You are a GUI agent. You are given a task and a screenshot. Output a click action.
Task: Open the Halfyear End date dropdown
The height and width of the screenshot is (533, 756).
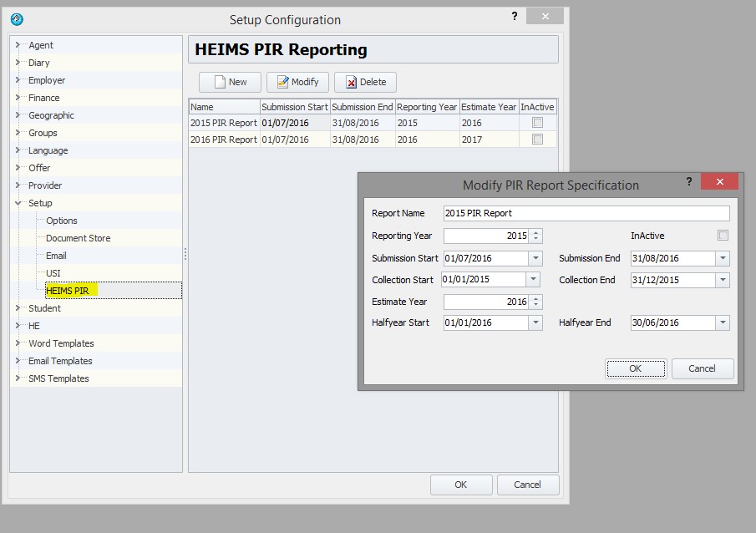[723, 322]
